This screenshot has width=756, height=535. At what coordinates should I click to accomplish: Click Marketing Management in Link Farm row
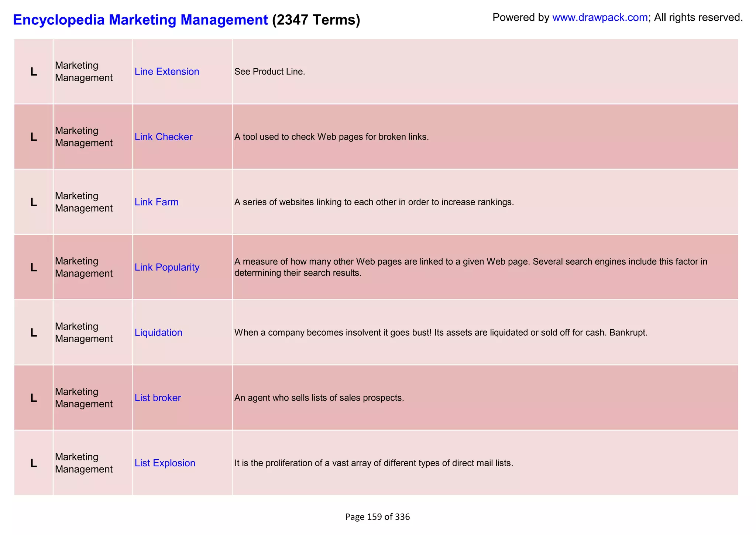point(84,202)
